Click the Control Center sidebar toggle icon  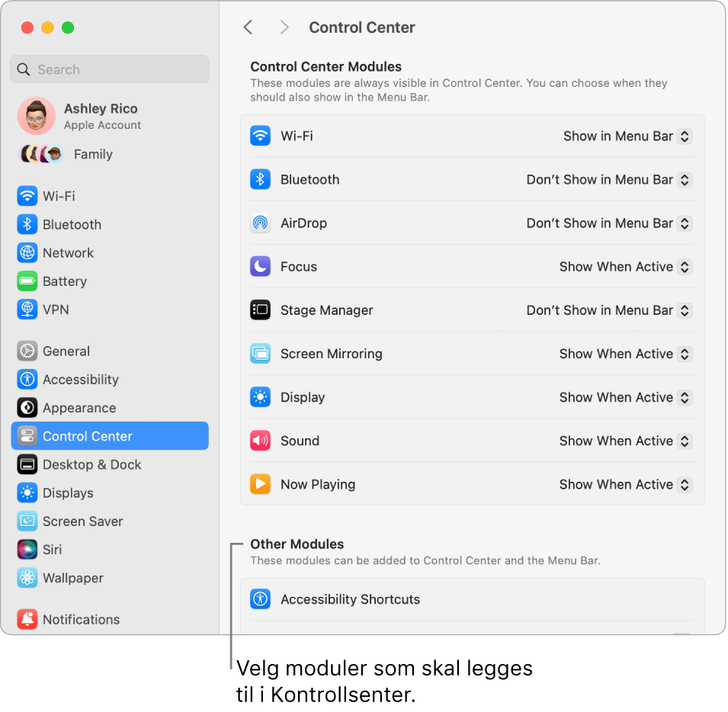[x=27, y=436]
